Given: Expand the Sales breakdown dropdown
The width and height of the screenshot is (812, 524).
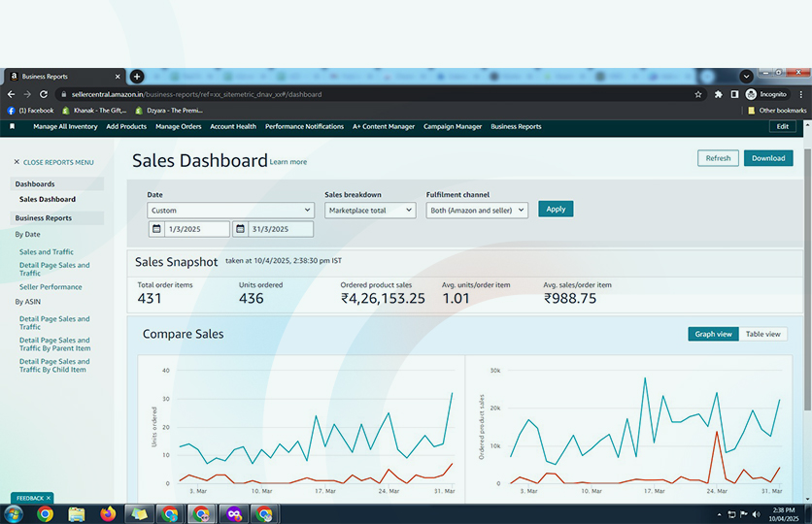Looking at the screenshot, I should tap(370, 210).
